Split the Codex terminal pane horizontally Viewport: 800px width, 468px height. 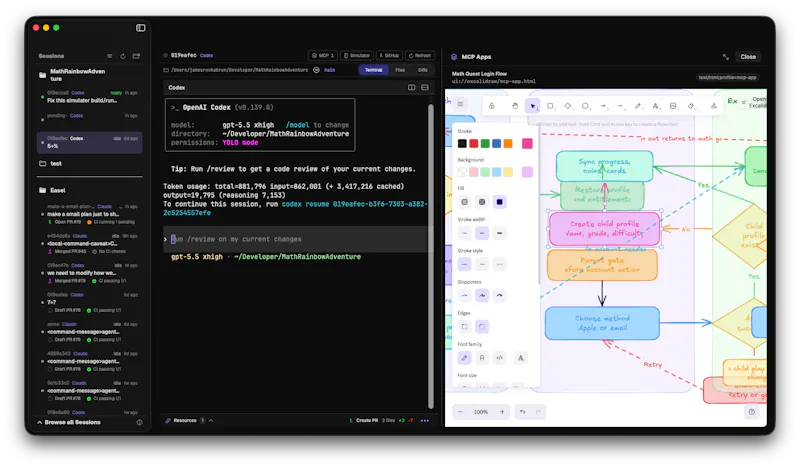[x=424, y=87]
